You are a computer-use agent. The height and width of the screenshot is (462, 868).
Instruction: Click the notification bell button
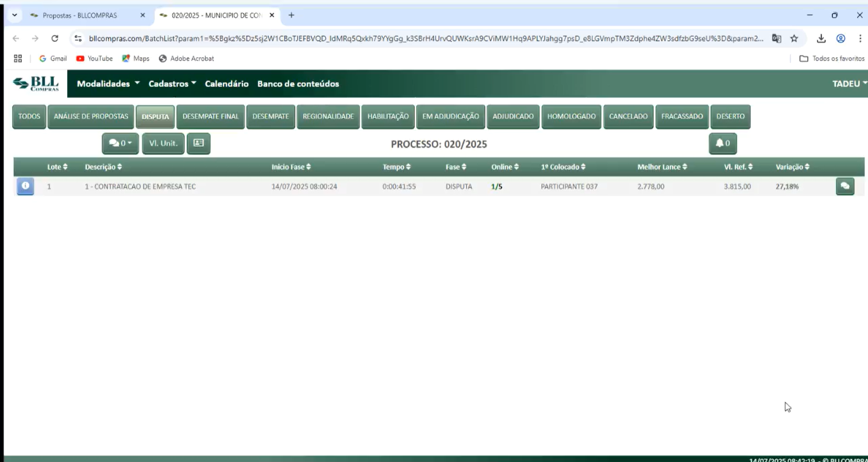point(722,144)
